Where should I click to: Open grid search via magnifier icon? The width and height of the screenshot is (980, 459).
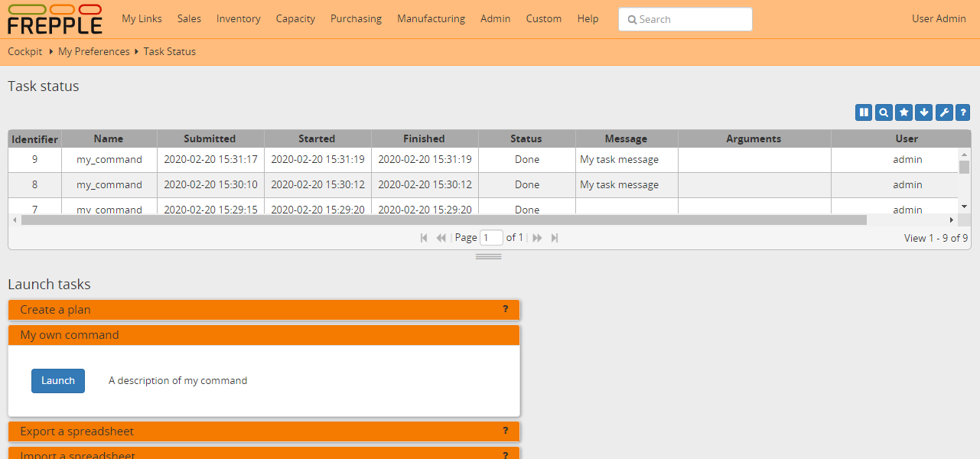884,113
